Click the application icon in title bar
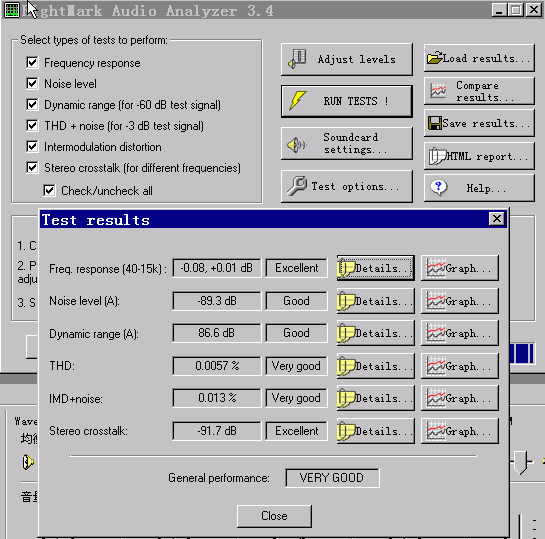 click(11, 10)
